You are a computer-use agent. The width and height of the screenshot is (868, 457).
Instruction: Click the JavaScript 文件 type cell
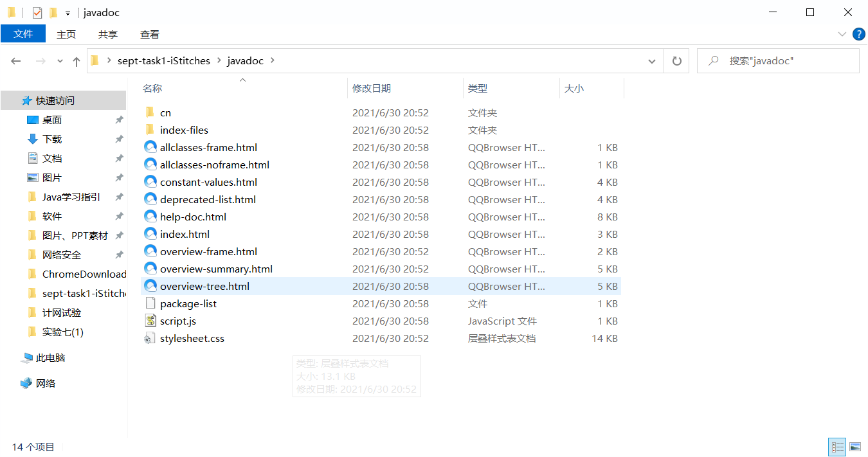(x=502, y=321)
